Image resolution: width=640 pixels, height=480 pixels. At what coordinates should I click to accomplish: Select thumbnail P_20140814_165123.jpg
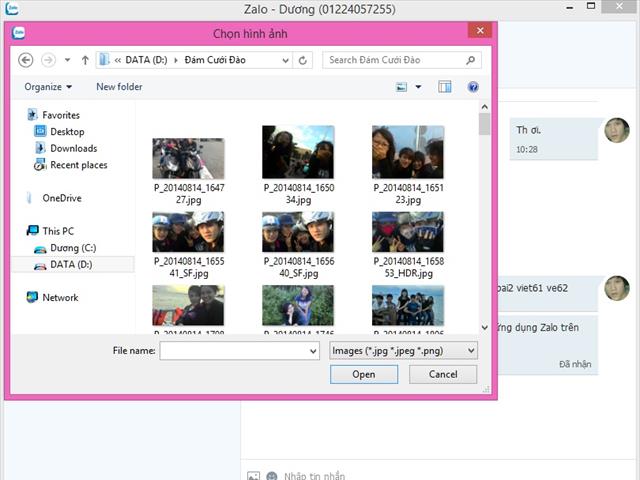click(x=408, y=152)
